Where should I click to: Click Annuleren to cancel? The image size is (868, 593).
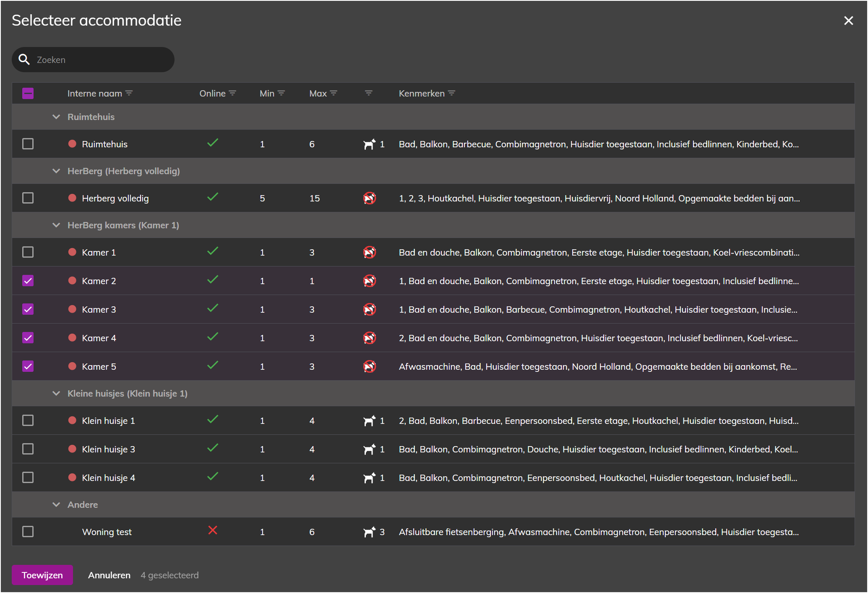[x=109, y=575]
